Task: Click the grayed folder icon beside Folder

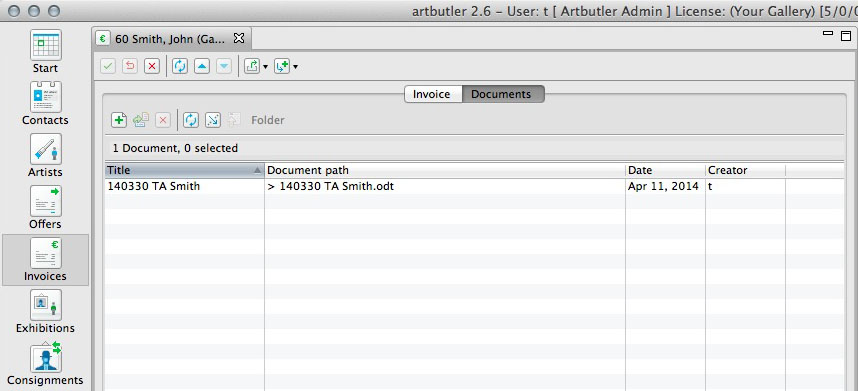Action: pyautogui.click(x=234, y=120)
